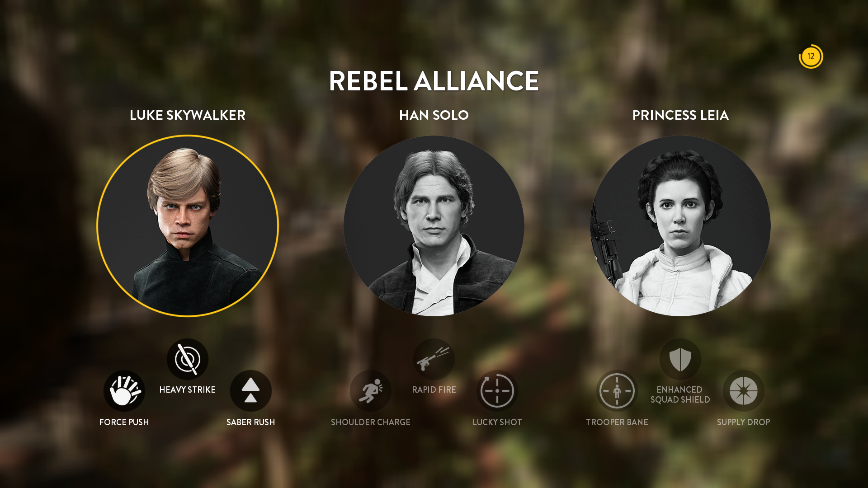Viewport: 868px width, 488px height.
Task: Choose the Han Solo portrait
Action: [434, 226]
